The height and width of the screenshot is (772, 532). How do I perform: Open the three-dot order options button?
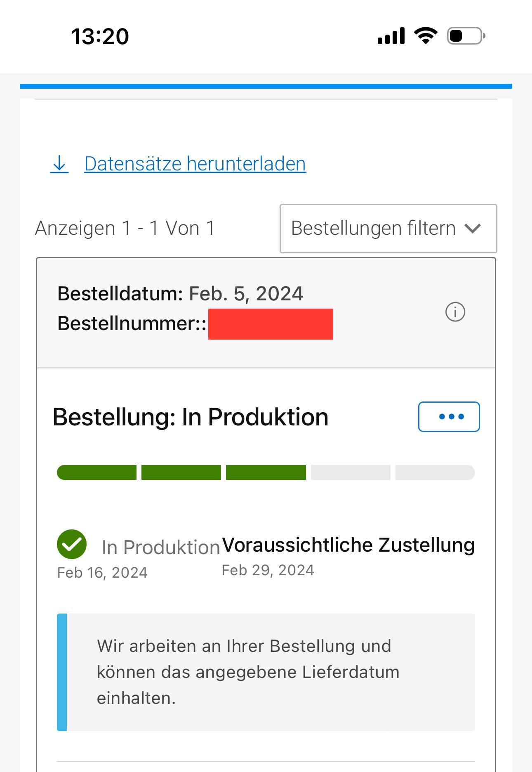(449, 417)
